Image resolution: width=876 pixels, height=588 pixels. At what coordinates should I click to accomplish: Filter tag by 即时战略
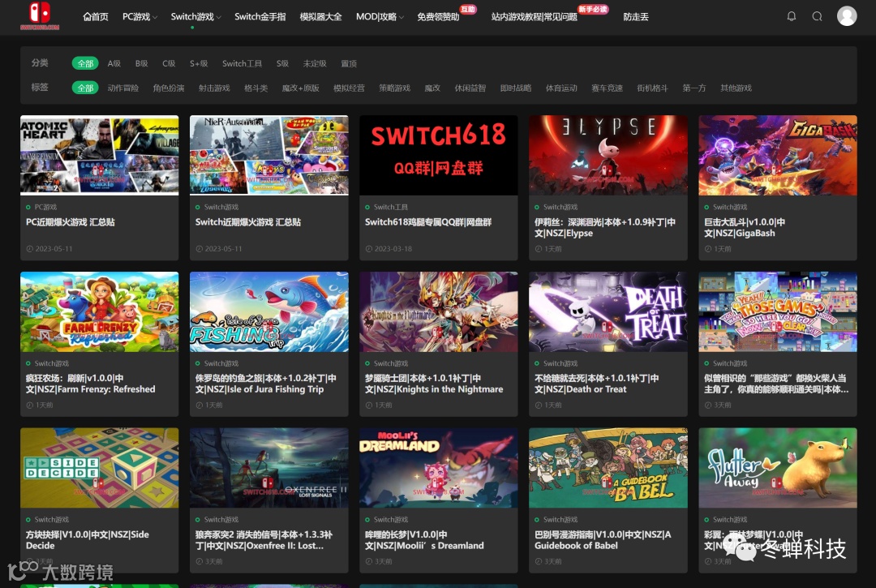pyautogui.click(x=516, y=88)
